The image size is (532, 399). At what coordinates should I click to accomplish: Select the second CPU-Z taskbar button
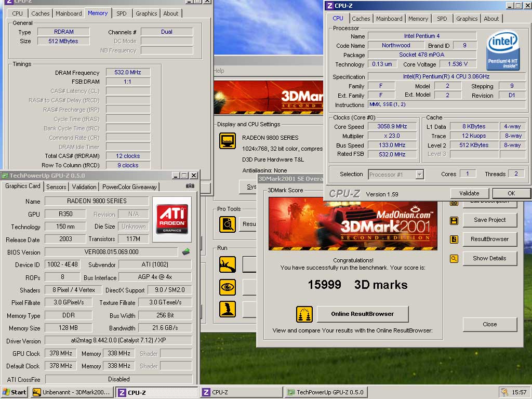pos(241,392)
